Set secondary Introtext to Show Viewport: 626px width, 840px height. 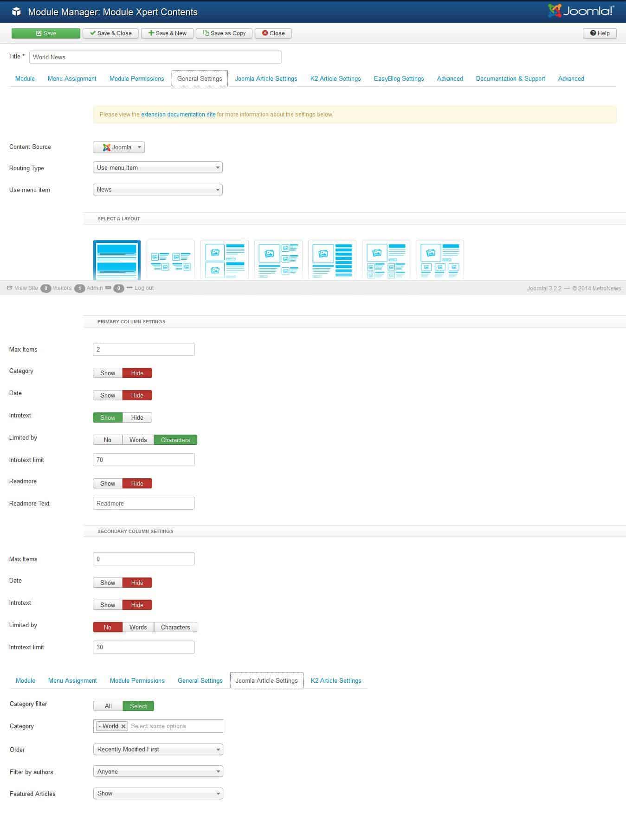click(x=108, y=605)
